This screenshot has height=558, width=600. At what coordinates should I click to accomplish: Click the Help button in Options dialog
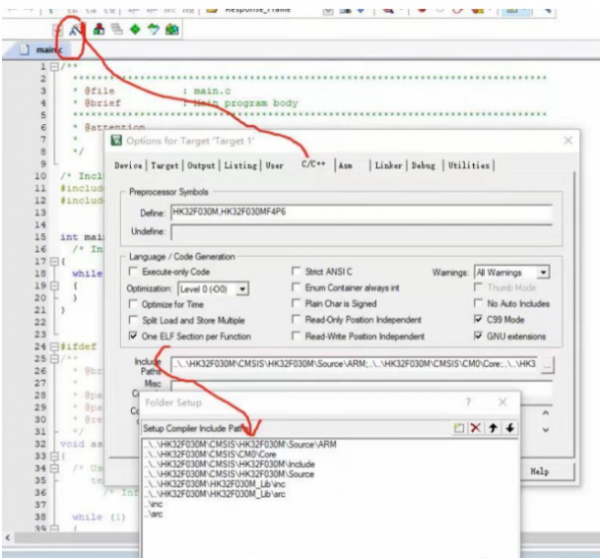click(x=539, y=470)
